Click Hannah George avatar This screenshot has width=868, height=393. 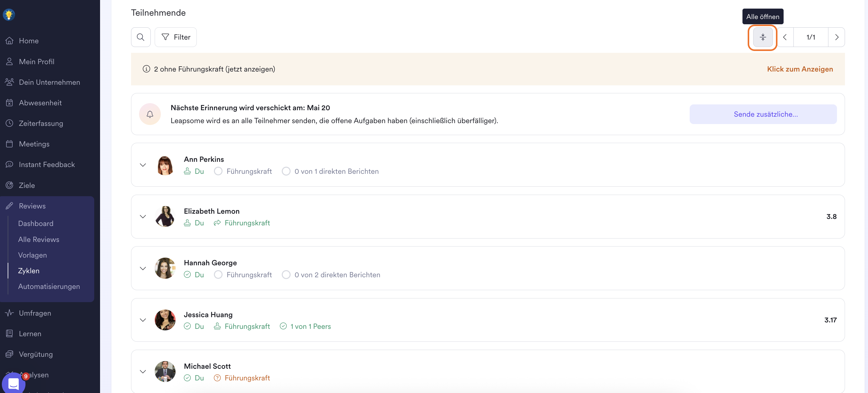[165, 269]
